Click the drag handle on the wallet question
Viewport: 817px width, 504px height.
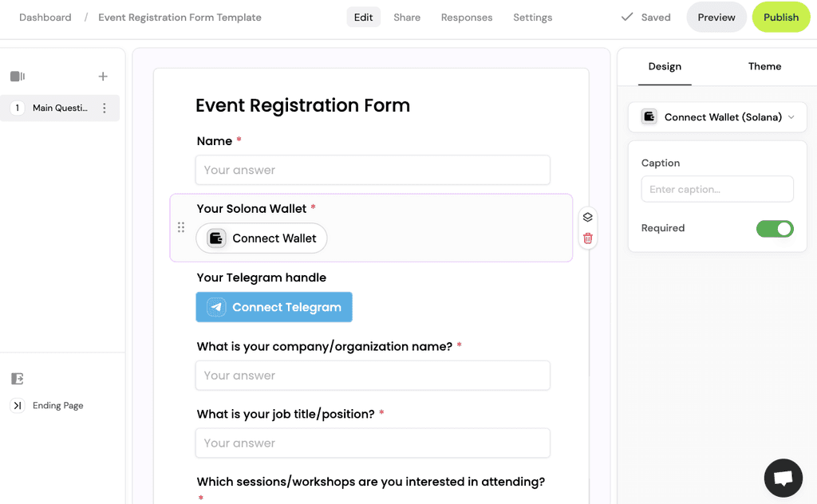(181, 228)
